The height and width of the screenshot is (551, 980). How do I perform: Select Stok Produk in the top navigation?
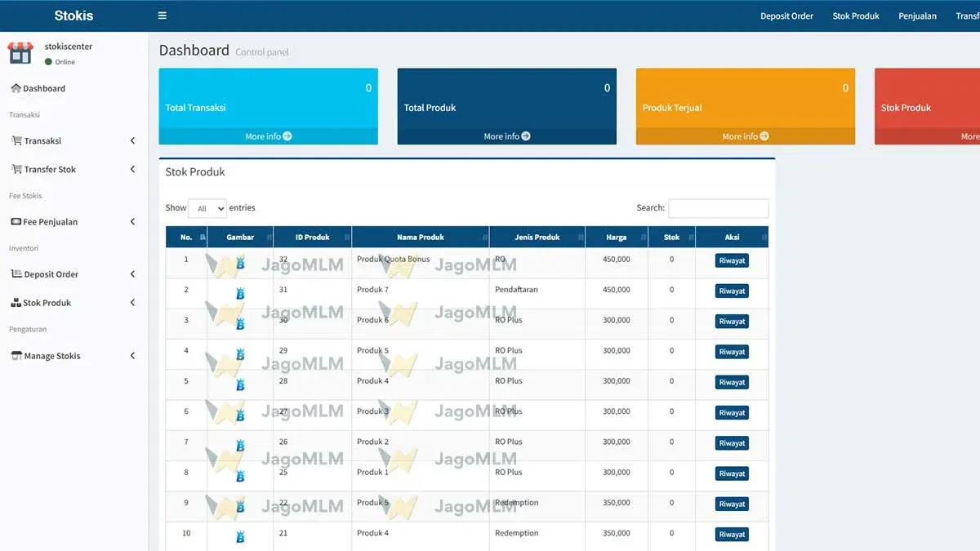pyautogui.click(x=855, y=16)
